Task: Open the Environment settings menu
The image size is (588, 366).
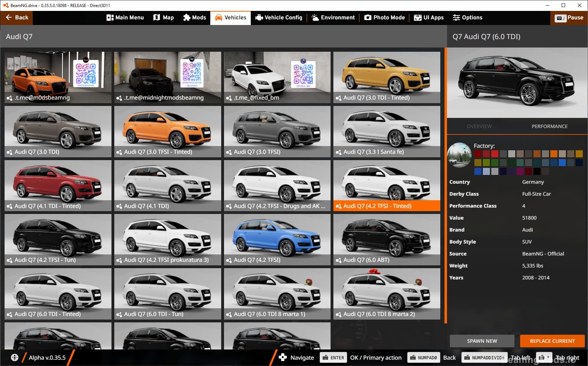Action: tap(333, 18)
